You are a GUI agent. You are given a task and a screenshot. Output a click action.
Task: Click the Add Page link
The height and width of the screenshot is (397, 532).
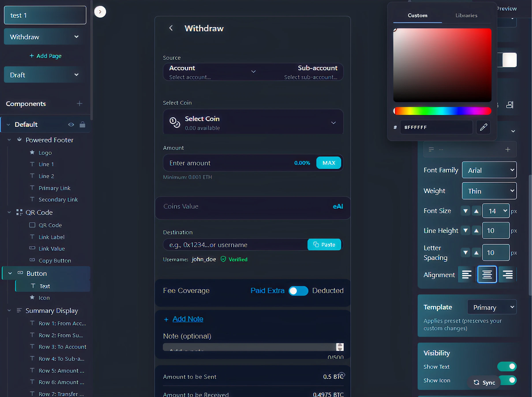tap(46, 56)
